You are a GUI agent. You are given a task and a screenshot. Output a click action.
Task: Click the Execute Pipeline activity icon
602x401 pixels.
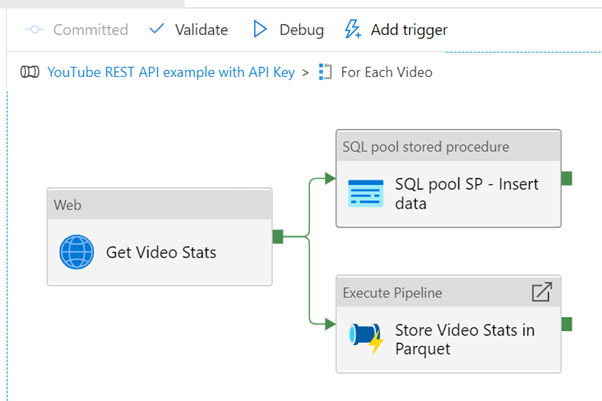point(365,338)
